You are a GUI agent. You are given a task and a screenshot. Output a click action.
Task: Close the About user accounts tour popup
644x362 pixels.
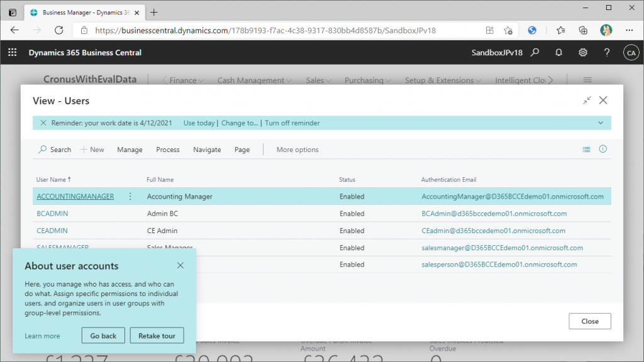pyautogui.click(x=180, y=265)
